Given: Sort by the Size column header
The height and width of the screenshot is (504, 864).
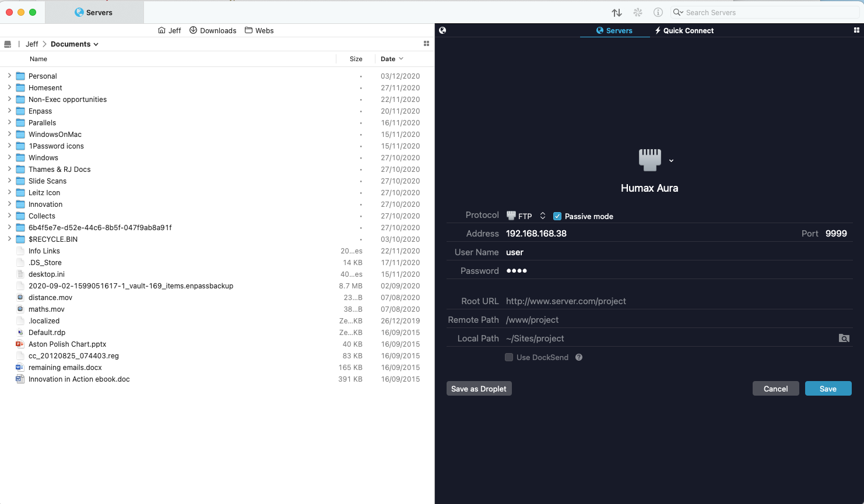Looking at the screenshot, I should pos(356,59).
